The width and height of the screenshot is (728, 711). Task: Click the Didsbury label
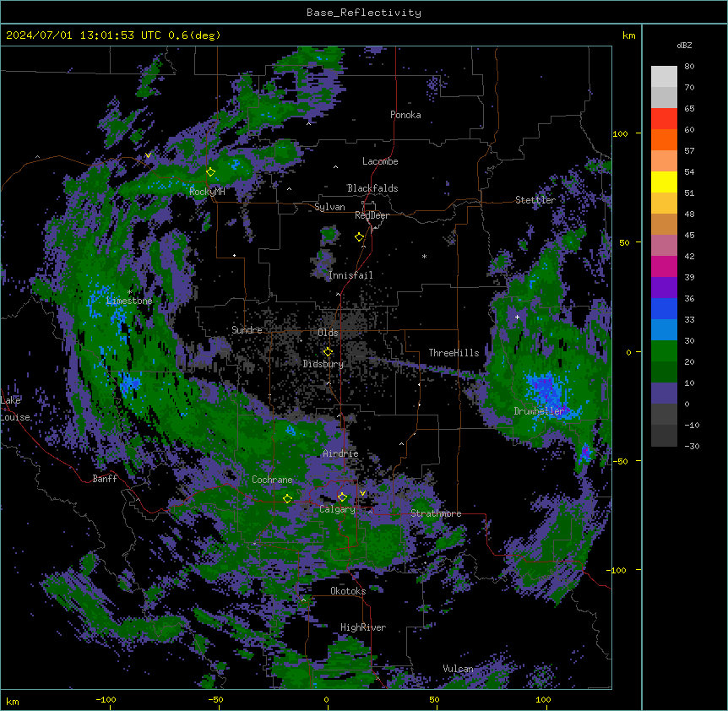(x=323, y=364)
